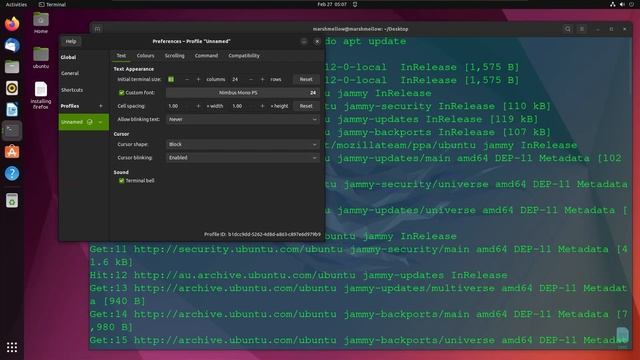640x360 pixels.
Task: Click the default-profile check icon on Unnamed
Action: tap(90, 122)
